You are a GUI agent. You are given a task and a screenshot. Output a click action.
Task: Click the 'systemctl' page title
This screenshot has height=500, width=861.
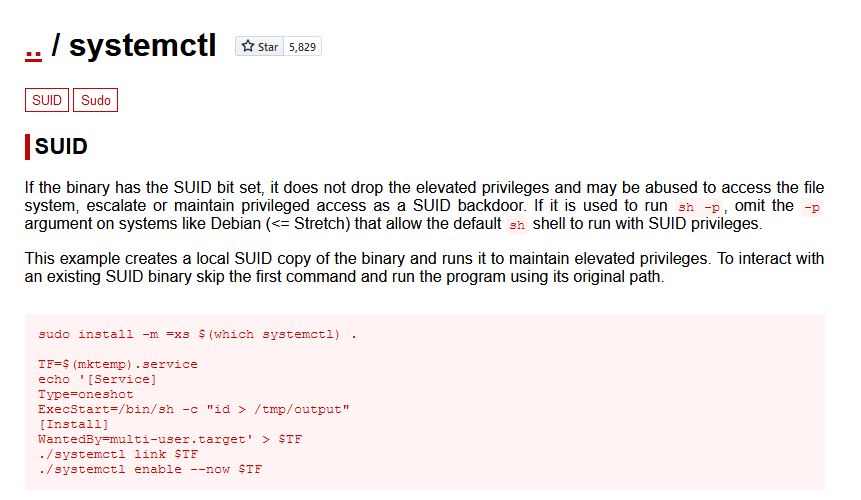[x=142, y=45]
